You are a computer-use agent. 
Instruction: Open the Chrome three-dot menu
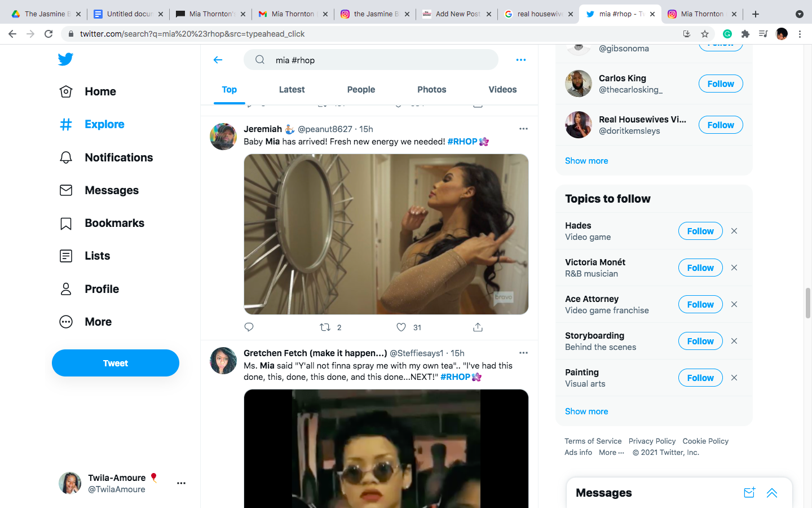tap(800, 34)
